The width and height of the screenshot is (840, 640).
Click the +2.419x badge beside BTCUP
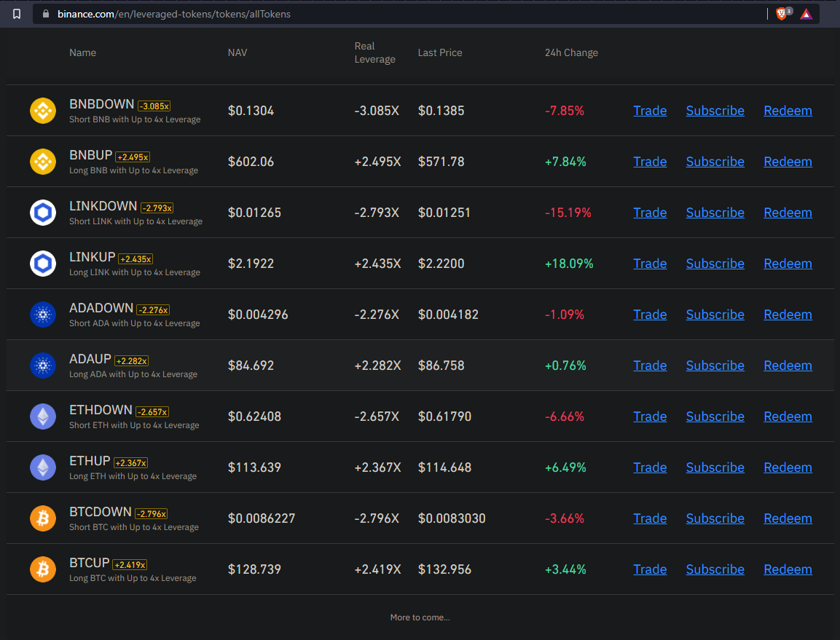coord(130,564)
